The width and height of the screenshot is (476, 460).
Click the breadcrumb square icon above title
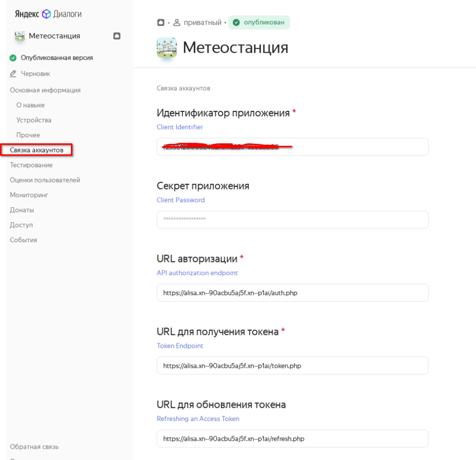(161, 23)
